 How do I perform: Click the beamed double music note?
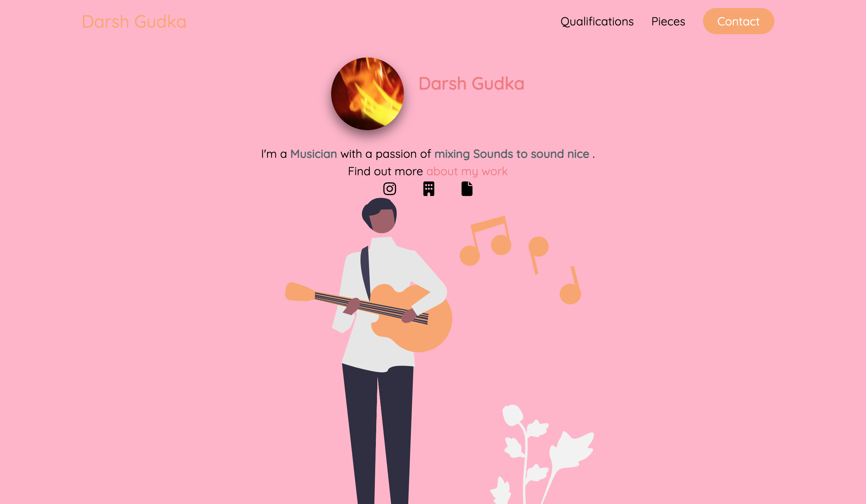point(486,241)
